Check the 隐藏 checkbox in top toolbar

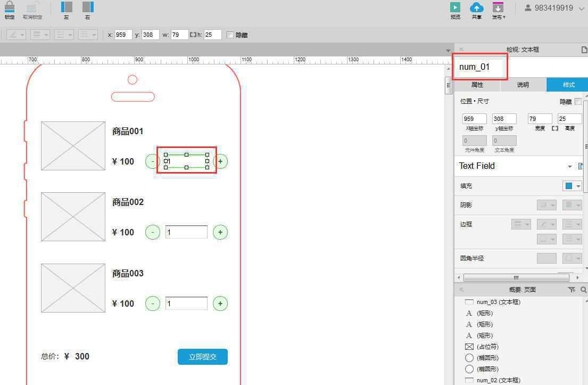pyautogui.click(x=230, y=35)
